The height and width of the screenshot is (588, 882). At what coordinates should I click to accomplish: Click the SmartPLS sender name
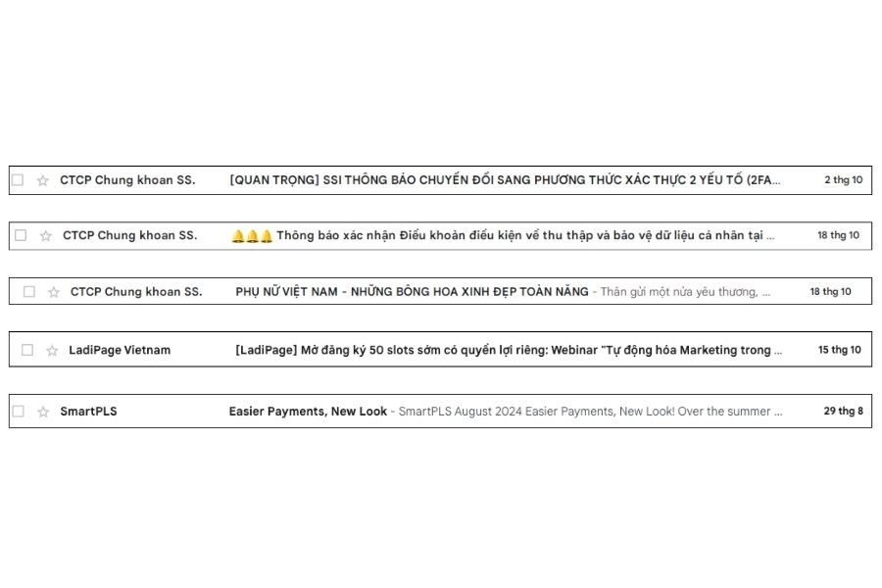(x=88, y=412)
